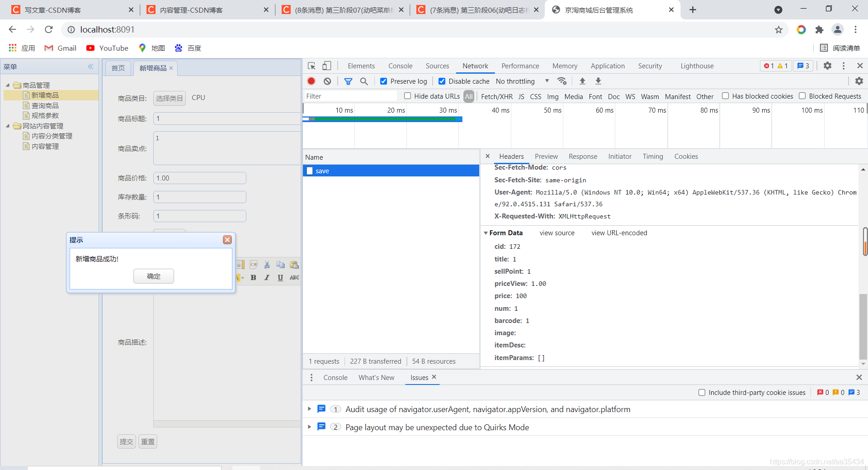Check Has blocked cookies
This screenshot has width=868, height=470.
tap(725, 96)
